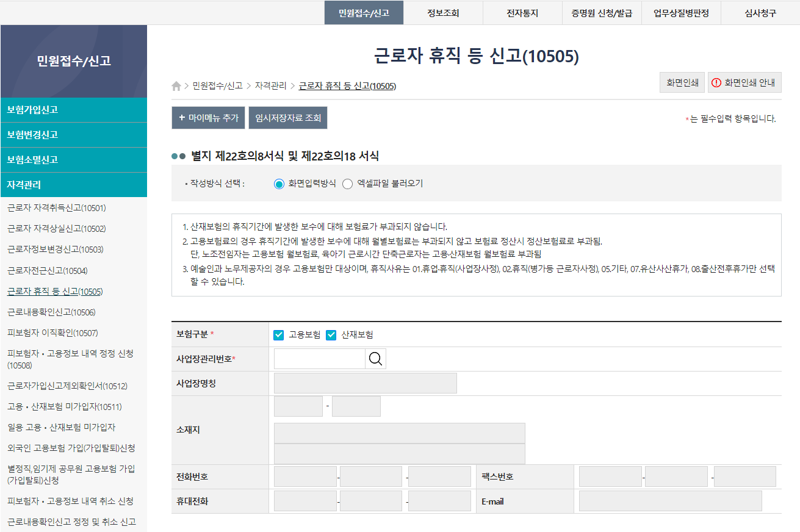Open 근로자 자격상실신고(10502) link
Screen dimensions: 800x532
[56, 229]
